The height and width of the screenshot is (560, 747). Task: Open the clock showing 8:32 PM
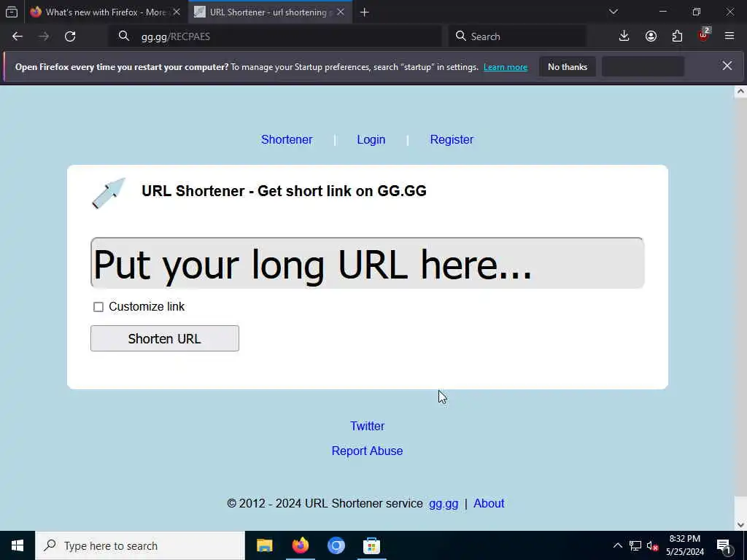pyautogui.click(x=685, y=545)
